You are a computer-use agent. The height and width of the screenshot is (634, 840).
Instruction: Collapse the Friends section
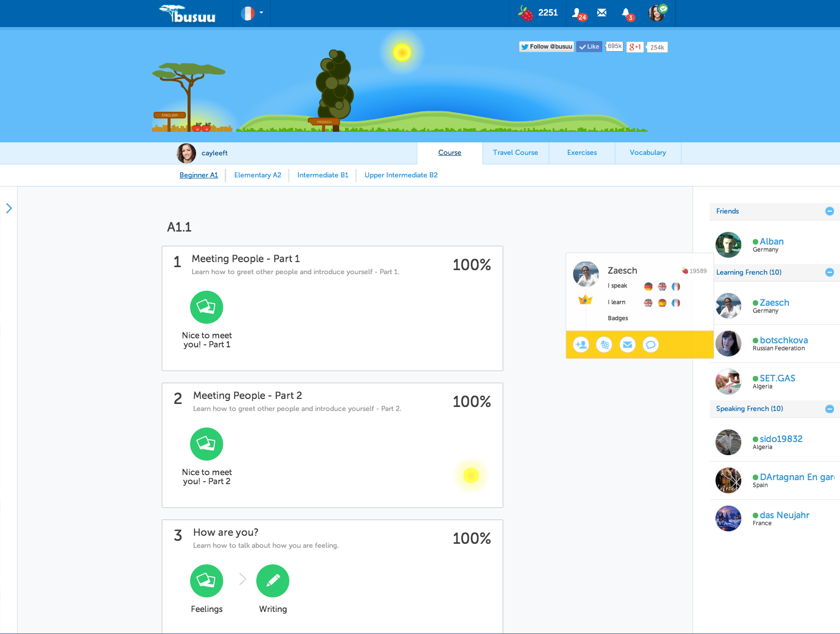(x=828, y=211)
